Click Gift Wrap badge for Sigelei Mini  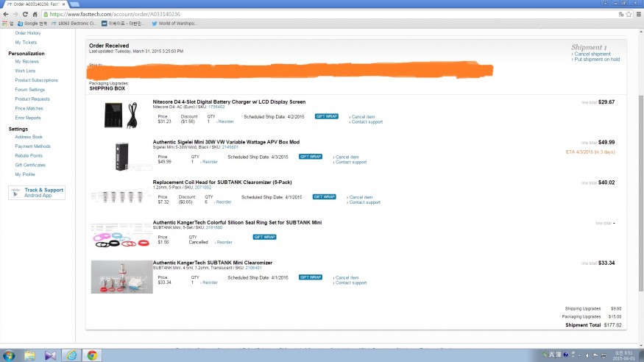311,157
